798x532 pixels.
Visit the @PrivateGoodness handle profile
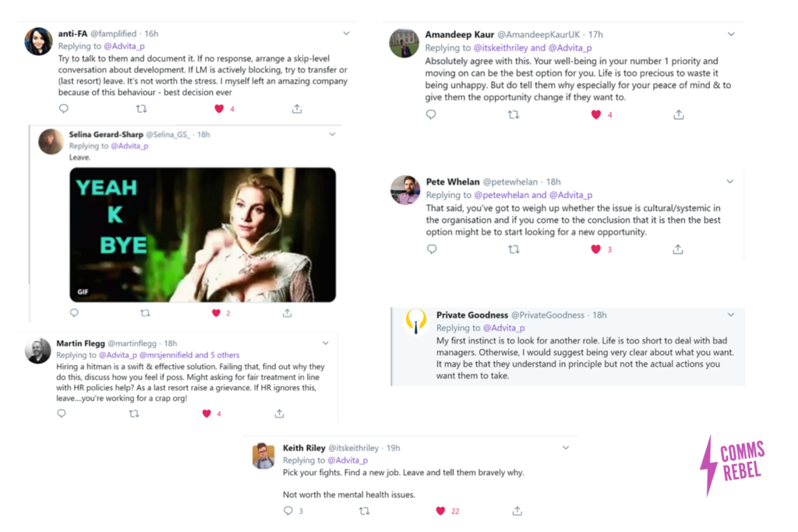pos(548,315)
